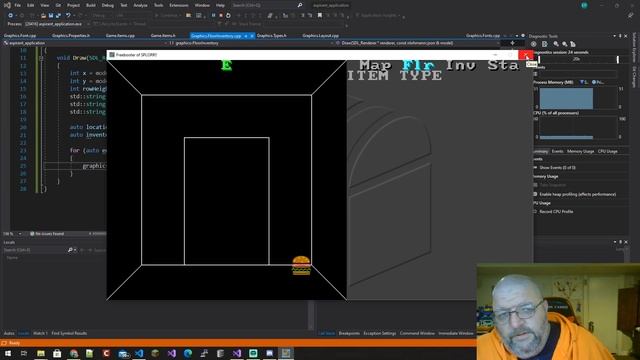Open the document tabs overflow dropdown
This screenshot has width=640, height=360.
(517, 36)
